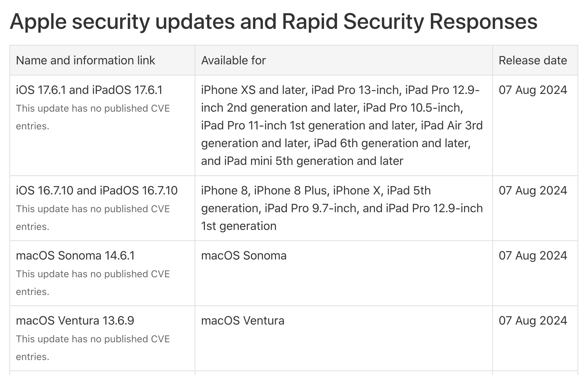Click the 07 Aug 2024 date for iOS 16.7.10

pyautogui.click(x=533, y=191)
